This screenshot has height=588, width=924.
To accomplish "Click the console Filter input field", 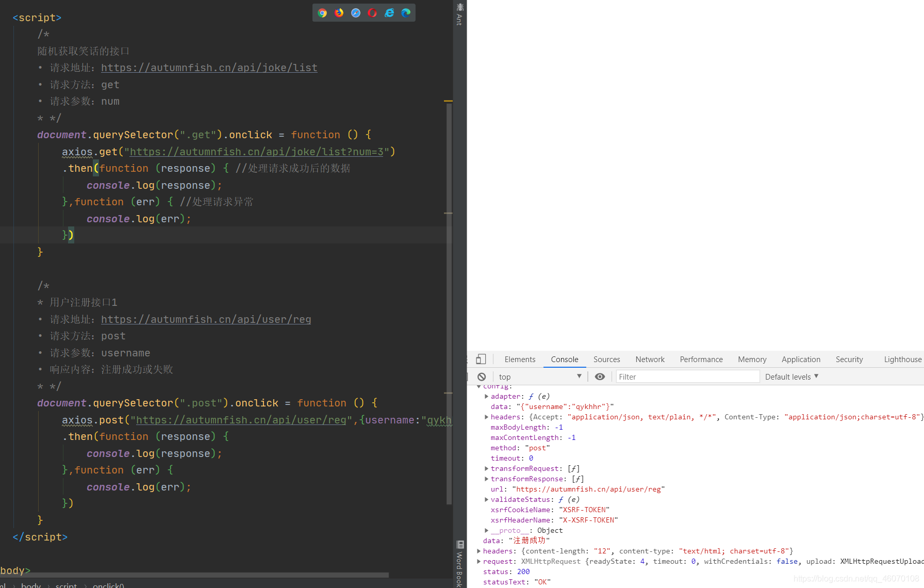I will (687, 377).
